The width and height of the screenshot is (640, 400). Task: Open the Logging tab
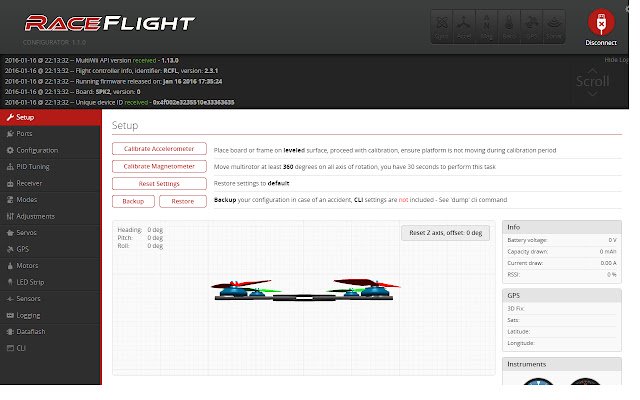click(51, 316)
